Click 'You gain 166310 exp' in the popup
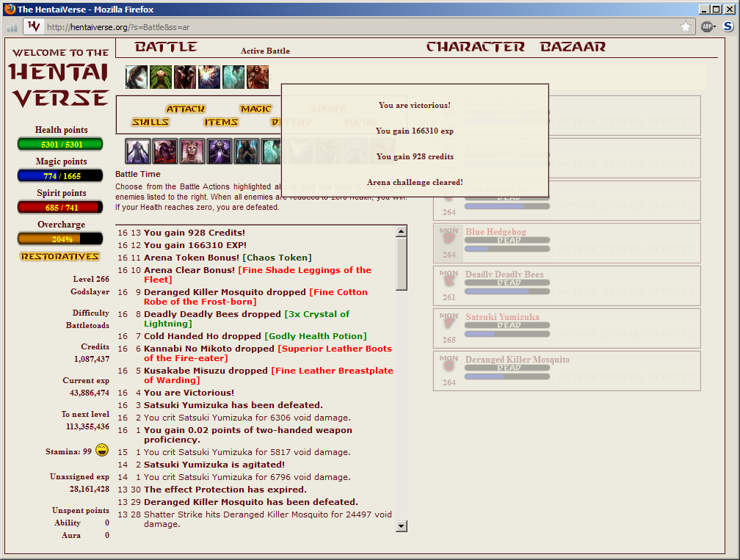 point(414,131)
